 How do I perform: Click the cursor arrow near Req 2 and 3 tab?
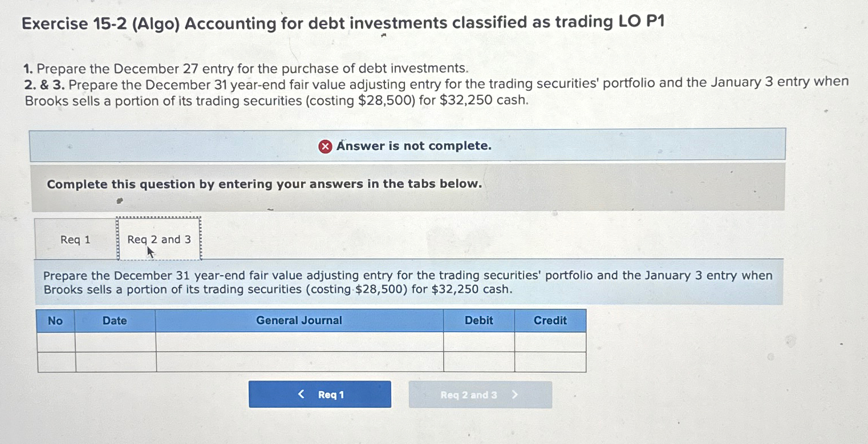pyautogui.click(x=150, y=251)
